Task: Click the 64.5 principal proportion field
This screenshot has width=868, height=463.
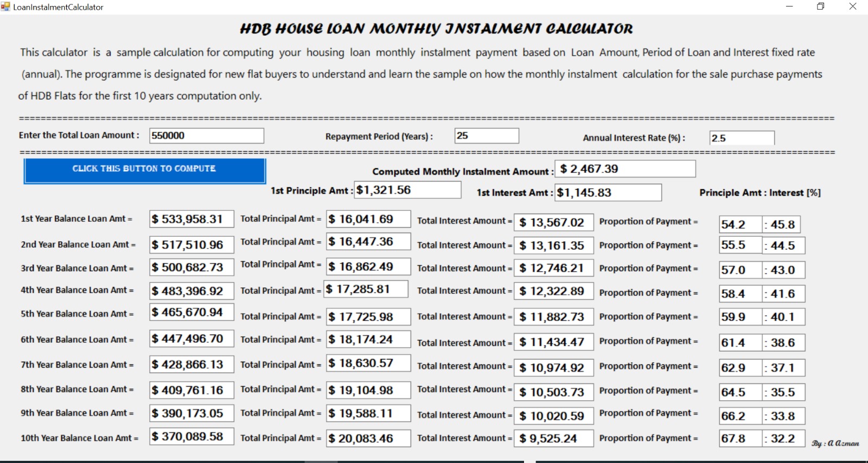Action: [741, 392]
